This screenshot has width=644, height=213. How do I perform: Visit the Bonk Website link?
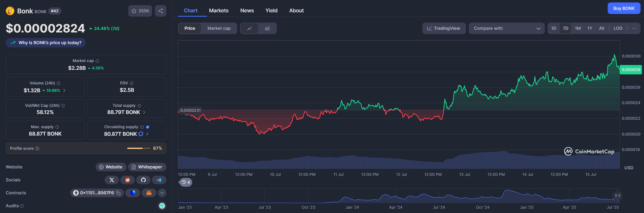pyautogui.click(x=111, y=167)
